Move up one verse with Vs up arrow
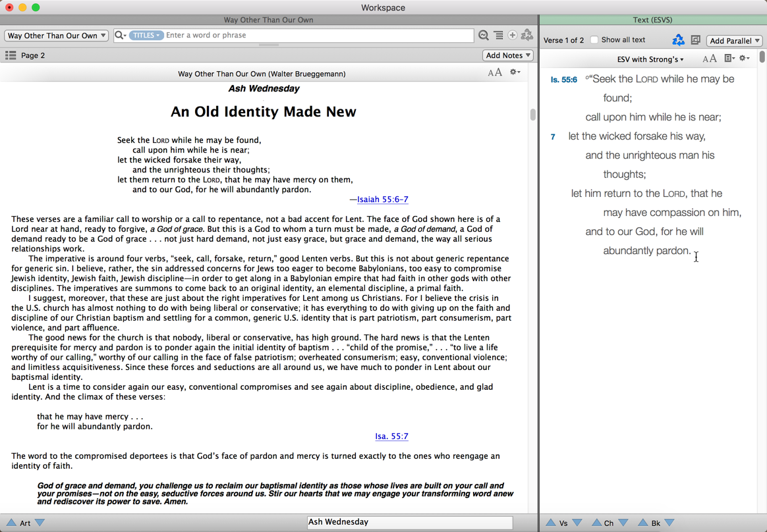The image size is (767, 532). 551,523
